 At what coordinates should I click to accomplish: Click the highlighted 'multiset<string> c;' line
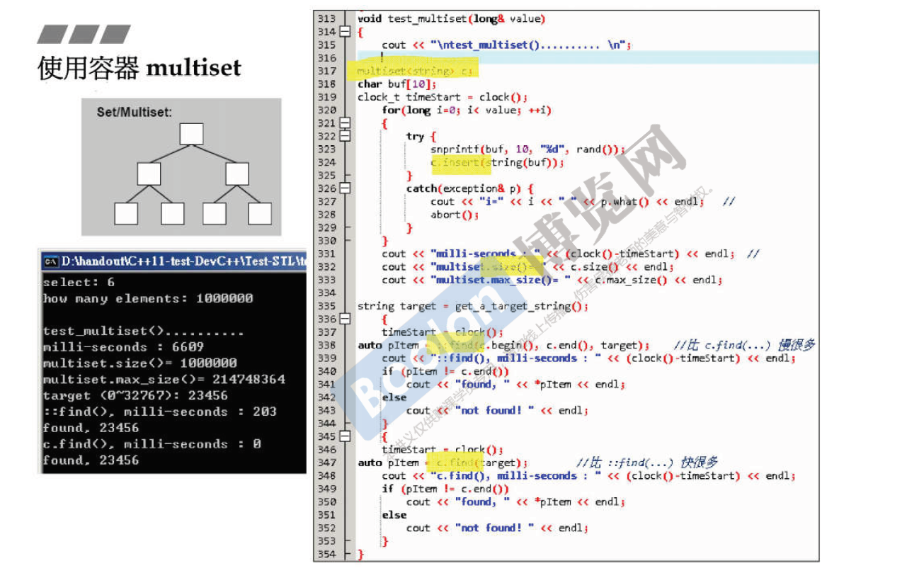click(415, 71)
